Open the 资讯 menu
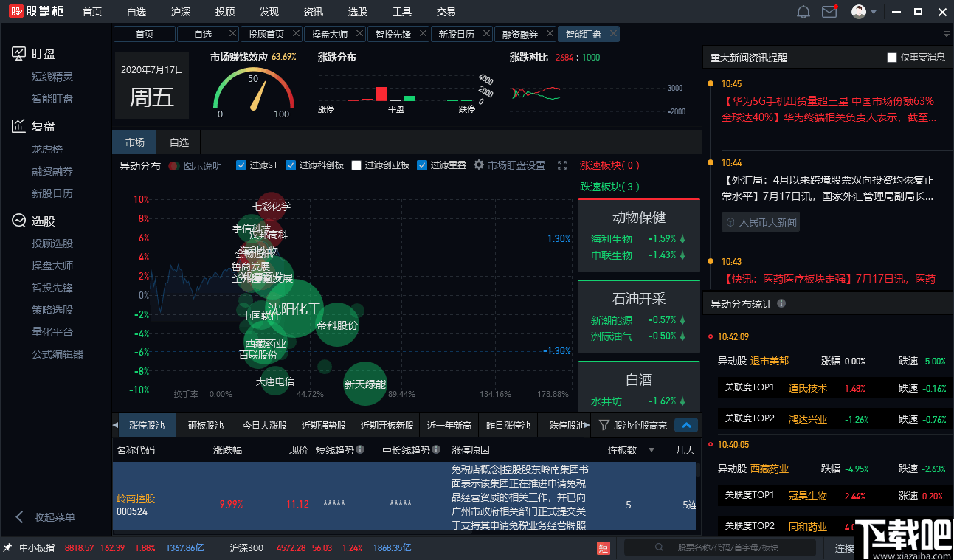Screen dimensions: 954x560 314,12
